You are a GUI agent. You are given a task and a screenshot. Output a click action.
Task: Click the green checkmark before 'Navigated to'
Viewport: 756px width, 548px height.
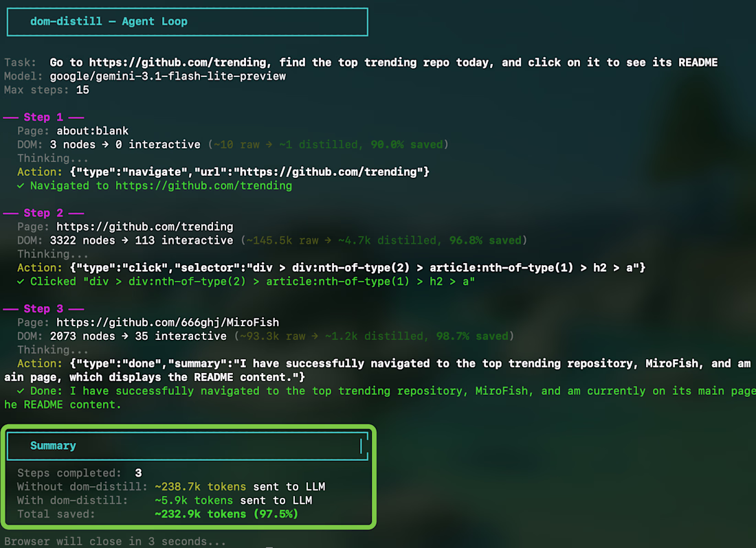pos(21,186)
